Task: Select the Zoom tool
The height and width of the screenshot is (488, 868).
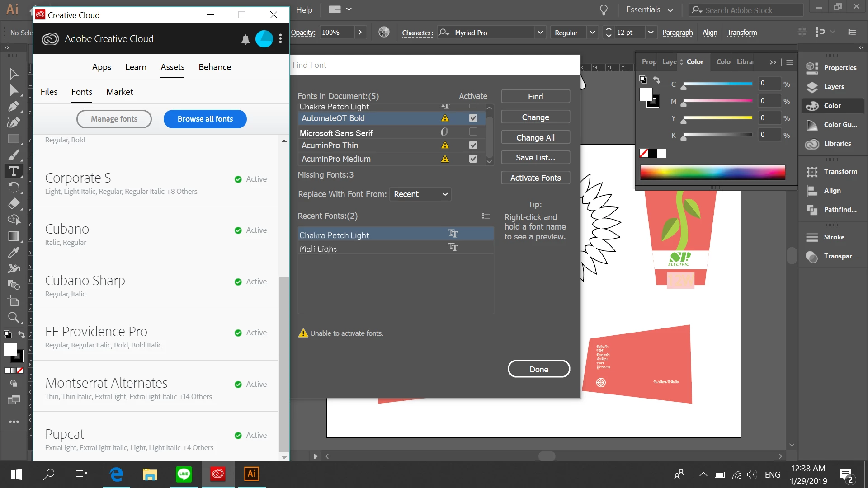Action: coord(14,318)
